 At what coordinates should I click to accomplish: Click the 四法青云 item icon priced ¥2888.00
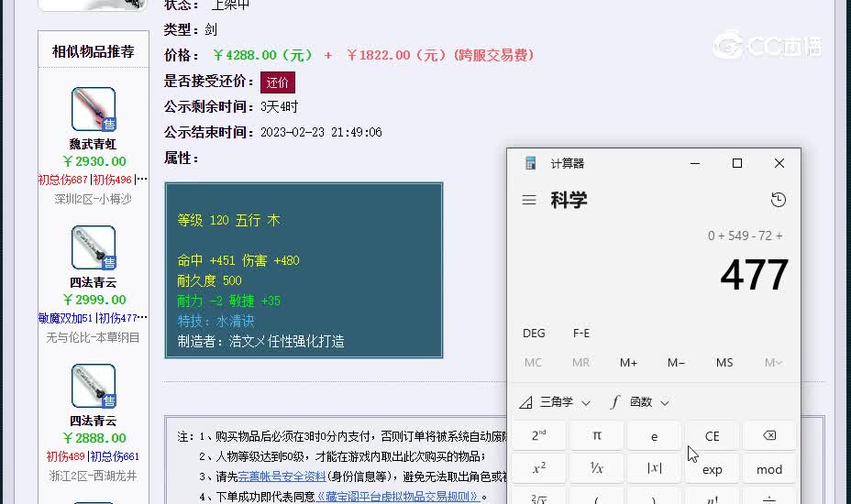94,386
